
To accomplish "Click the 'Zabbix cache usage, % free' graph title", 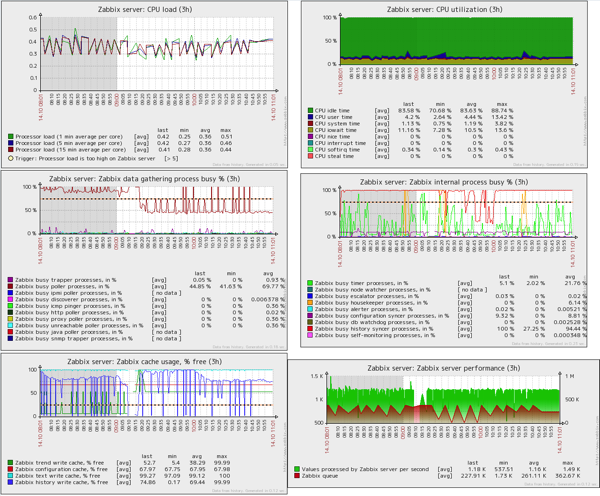I will [x=145, y=362].
